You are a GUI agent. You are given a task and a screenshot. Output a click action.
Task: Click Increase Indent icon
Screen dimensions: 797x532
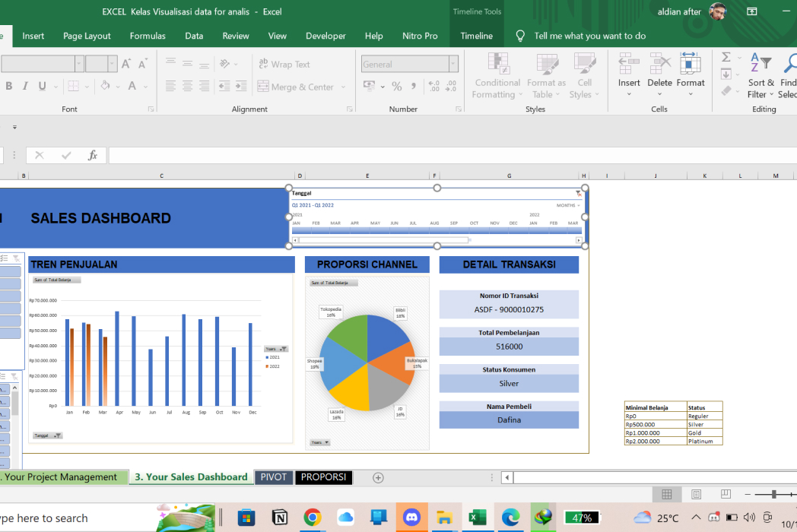[241, 87]
